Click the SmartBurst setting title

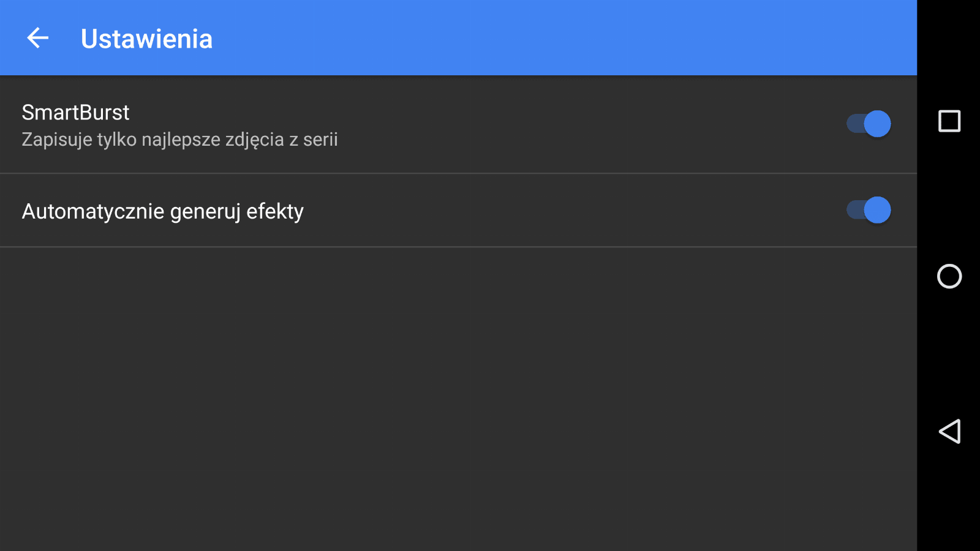pos(75,113)
